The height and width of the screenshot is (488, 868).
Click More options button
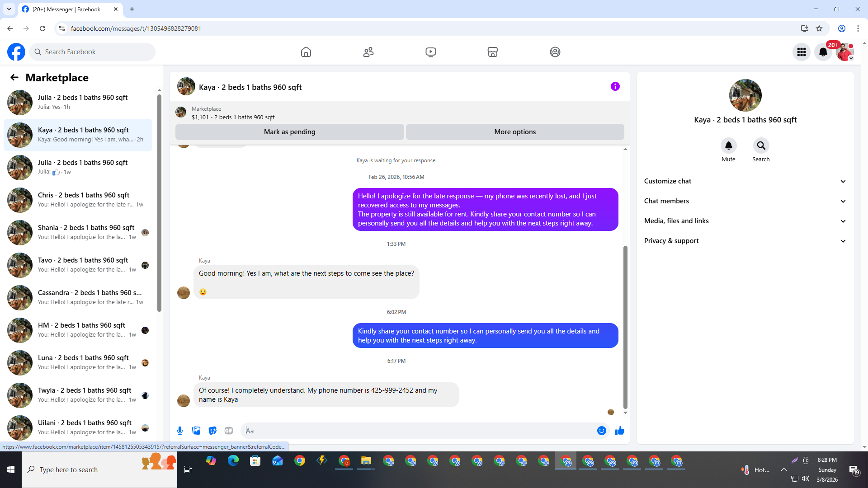click(514, 132)
